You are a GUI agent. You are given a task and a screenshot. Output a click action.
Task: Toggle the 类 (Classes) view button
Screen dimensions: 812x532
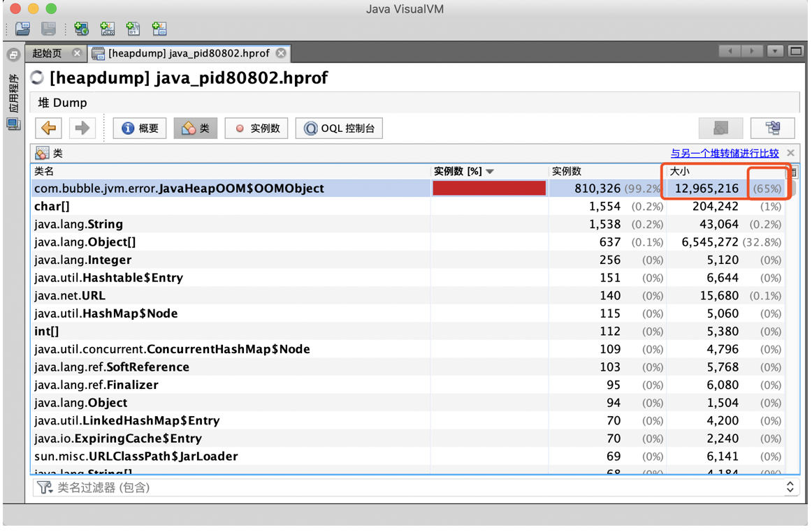click(x=196, y=128)
